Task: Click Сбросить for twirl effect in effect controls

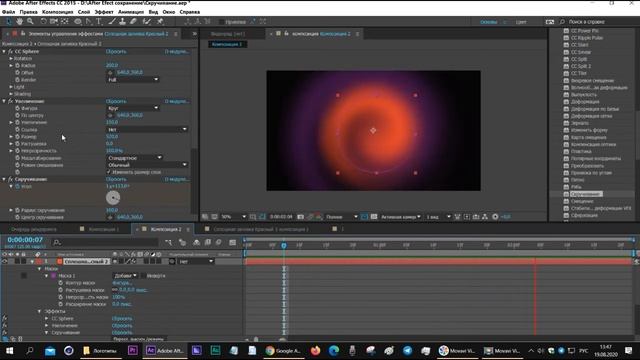Action: pos(116,179)
